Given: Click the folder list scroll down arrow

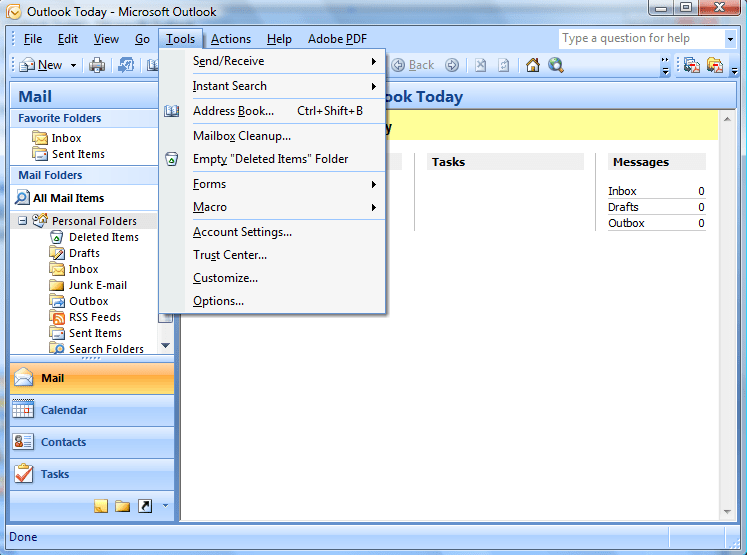Looking at the screenshot, I should (x=165, y=345).
